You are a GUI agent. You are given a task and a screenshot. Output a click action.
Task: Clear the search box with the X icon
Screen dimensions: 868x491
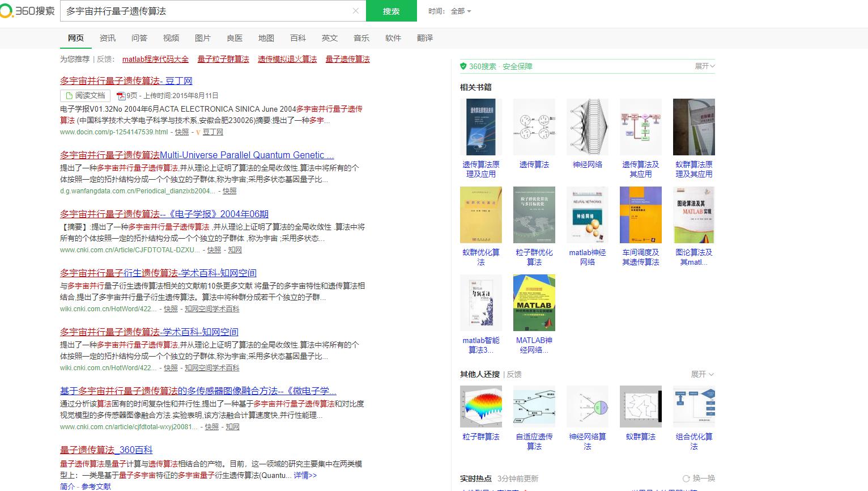(x=356, y=11)
